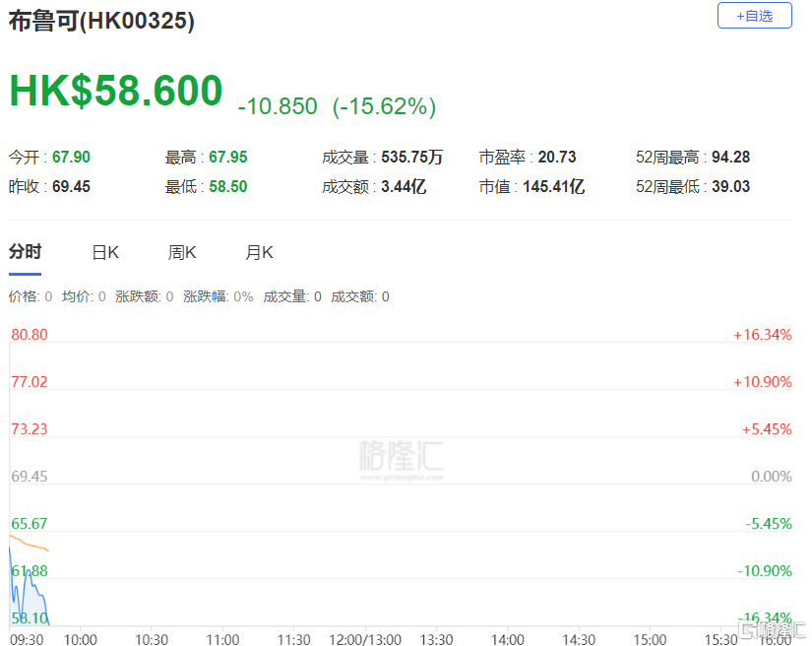Click the 52周最低 value 39.03

coord(730,186)
